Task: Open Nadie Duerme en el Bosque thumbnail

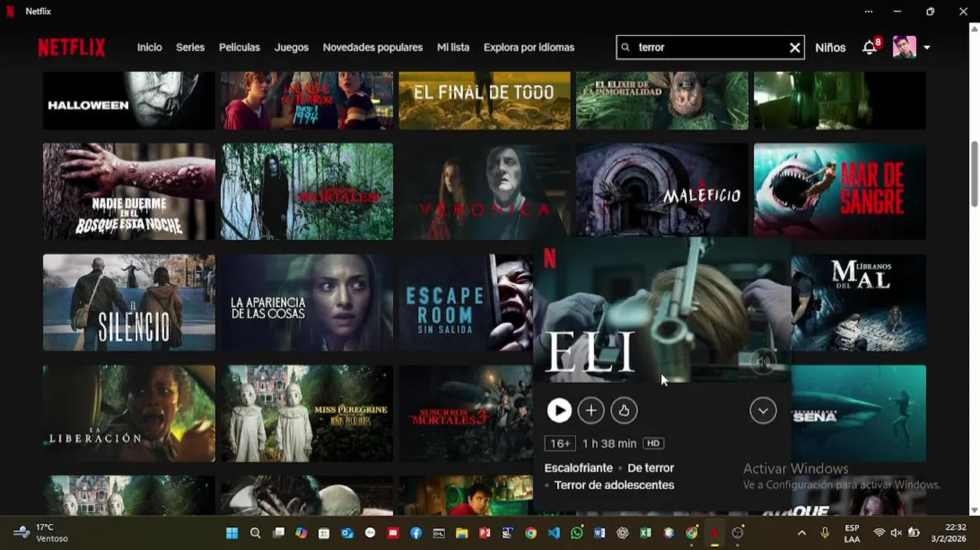Action: tap(129, 192)
